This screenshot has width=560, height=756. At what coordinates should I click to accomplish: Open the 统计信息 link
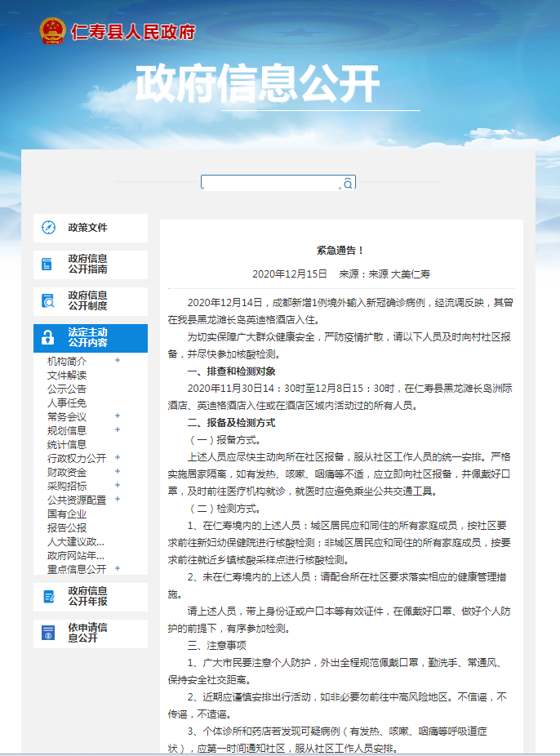click(x=67, y=444)
